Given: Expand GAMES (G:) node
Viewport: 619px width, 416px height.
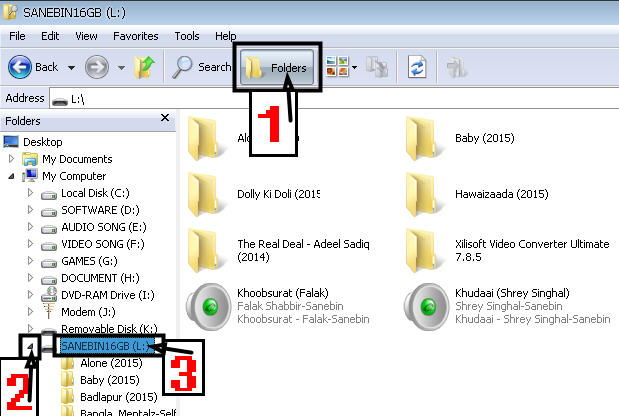Looking at the screenshot, I should (30, 260).
